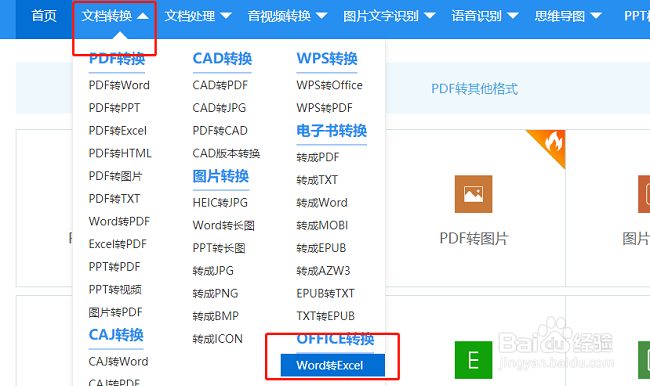Select 转成JPG image conversion

pos(213,271)
